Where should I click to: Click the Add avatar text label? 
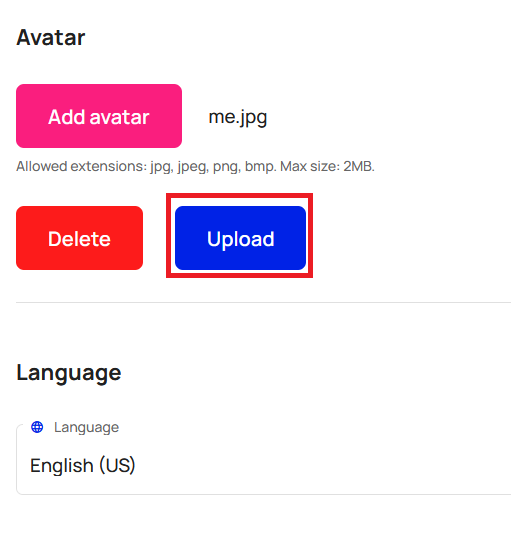99,117
